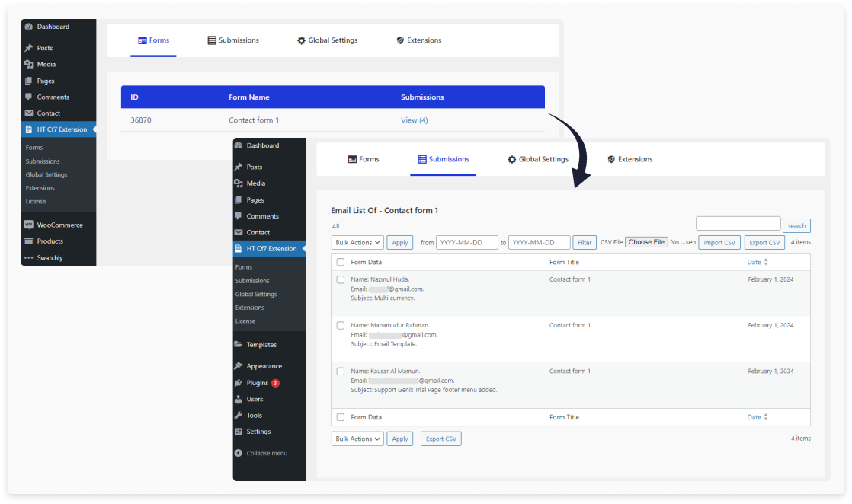Click the Global Settings gear icon
The width and height of the screenshot is (852, 504).
click(x=512, y=159)
